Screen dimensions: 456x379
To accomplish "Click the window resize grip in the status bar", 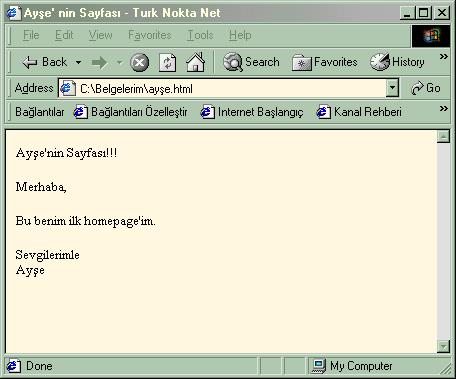I will [x=445, y=368].
